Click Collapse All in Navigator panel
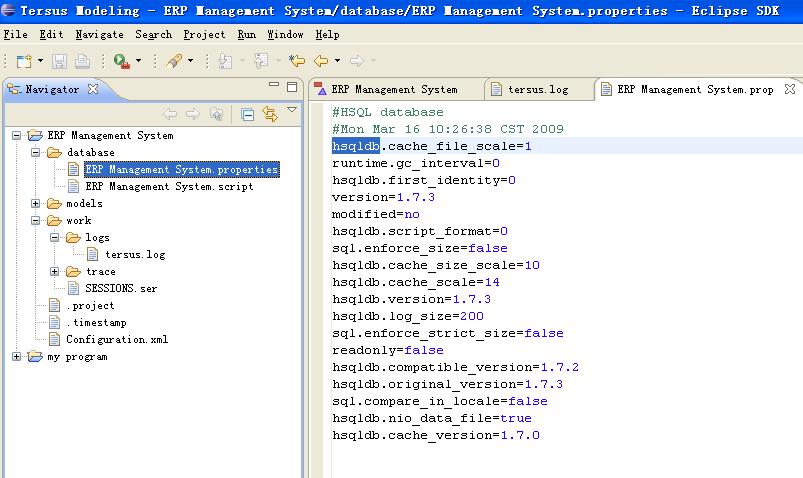 (x=248, y=114)
